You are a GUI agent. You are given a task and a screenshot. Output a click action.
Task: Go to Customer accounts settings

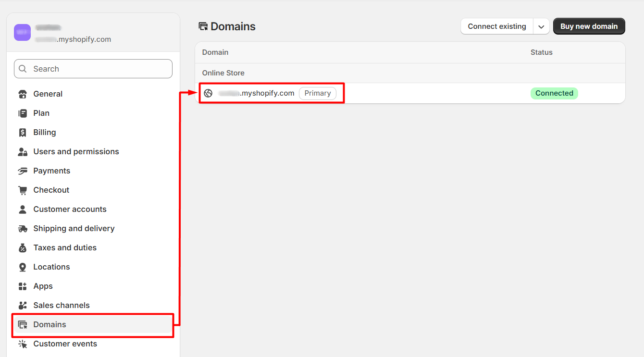click(x=70, y=209)
